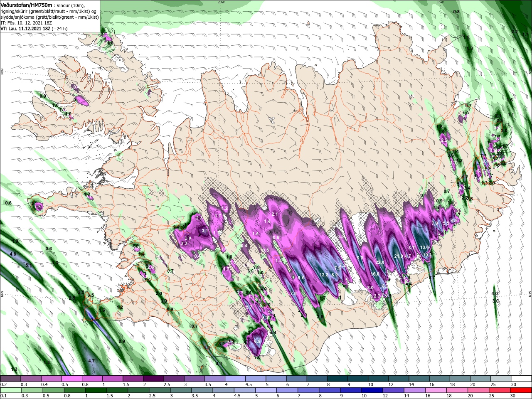Click the dark purple 2 swatch in upper legend
Screen dimensions: 532x399
(153, 379)
